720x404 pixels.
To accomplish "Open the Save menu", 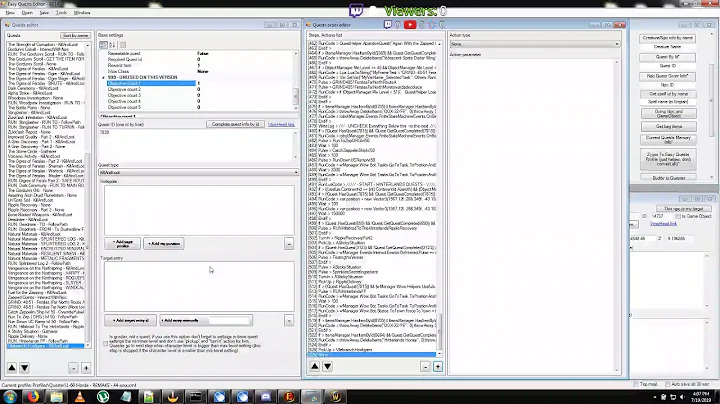I will [44, 13].
